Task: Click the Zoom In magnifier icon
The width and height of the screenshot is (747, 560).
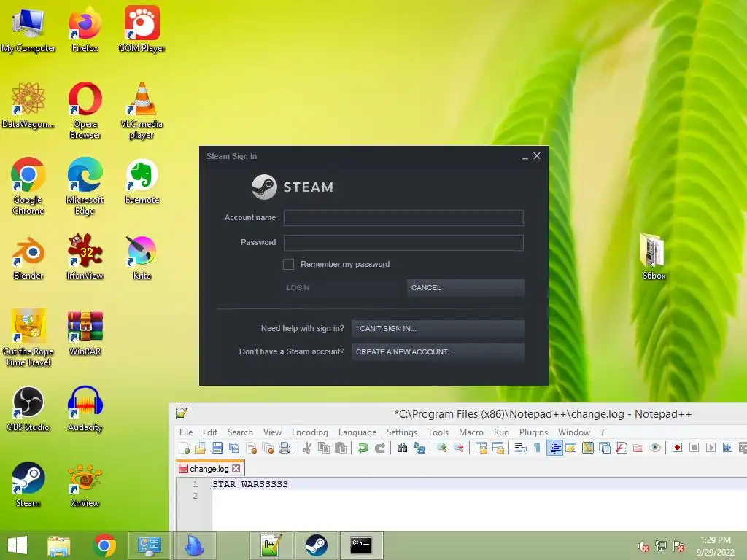Action: click(x=441, y=448)
